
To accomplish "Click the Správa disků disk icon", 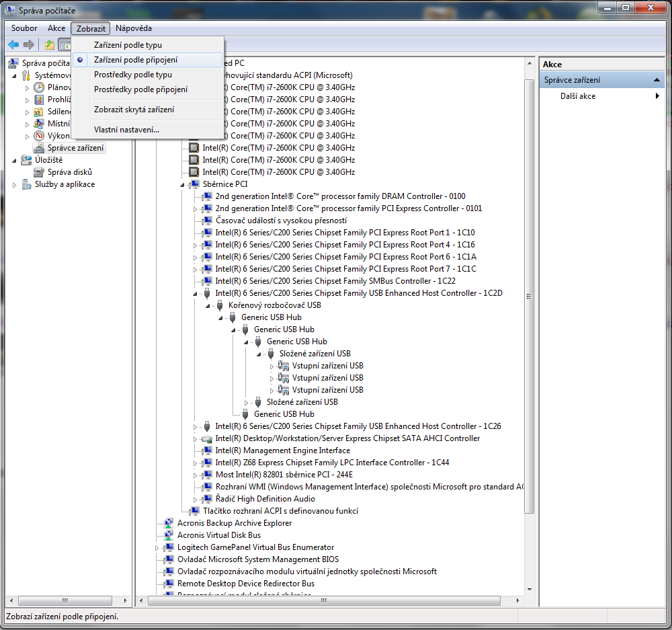I will (38, 172).
